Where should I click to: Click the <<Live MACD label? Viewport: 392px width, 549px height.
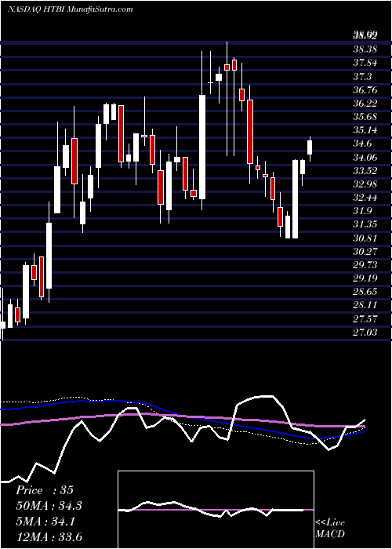[330, 529]
